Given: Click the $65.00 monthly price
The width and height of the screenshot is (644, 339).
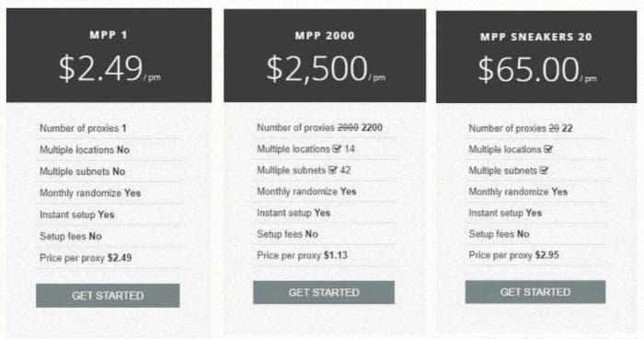Looking at the screenshot, I should (536, 70).
